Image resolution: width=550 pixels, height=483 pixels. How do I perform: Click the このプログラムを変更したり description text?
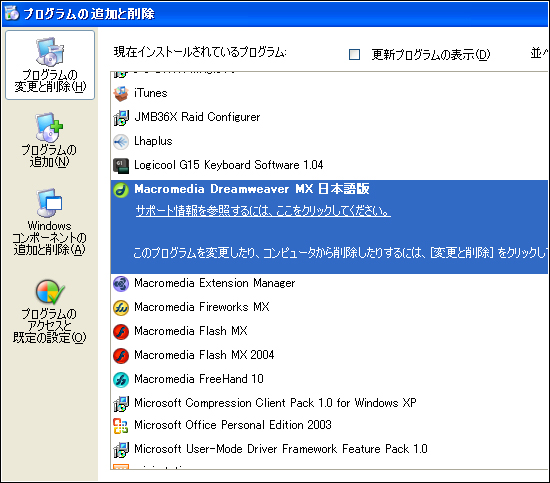click(x=340, y=253)
